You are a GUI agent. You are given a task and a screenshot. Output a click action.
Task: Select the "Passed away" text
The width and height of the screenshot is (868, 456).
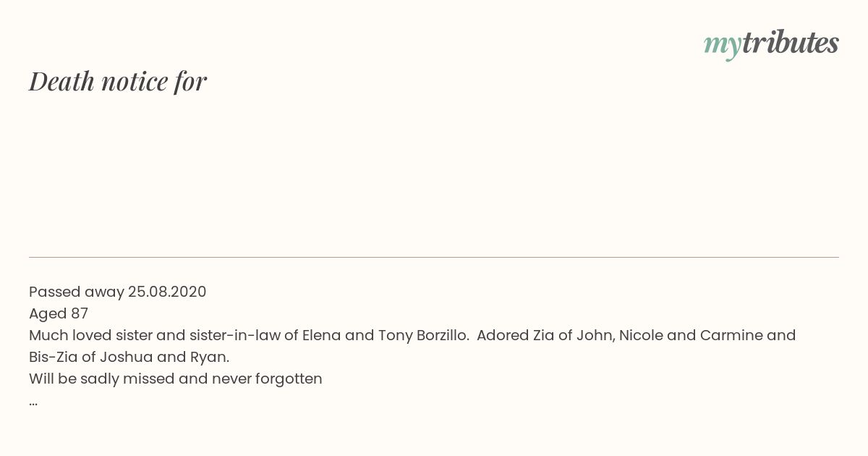(x=77, y=292)
